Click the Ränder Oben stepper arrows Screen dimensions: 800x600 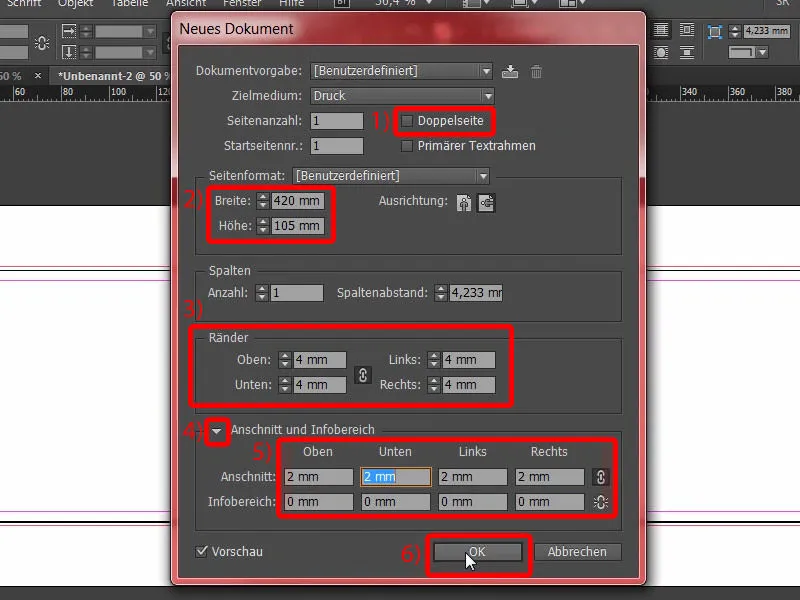tap(285, 360)
